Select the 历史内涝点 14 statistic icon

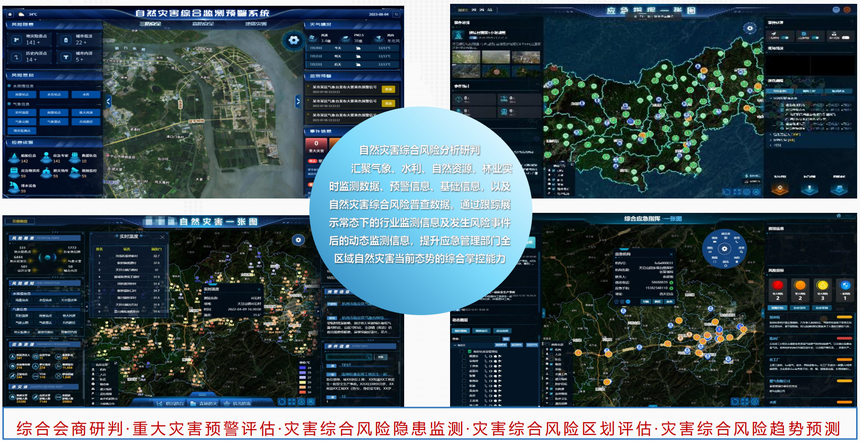tap(16, 57)
